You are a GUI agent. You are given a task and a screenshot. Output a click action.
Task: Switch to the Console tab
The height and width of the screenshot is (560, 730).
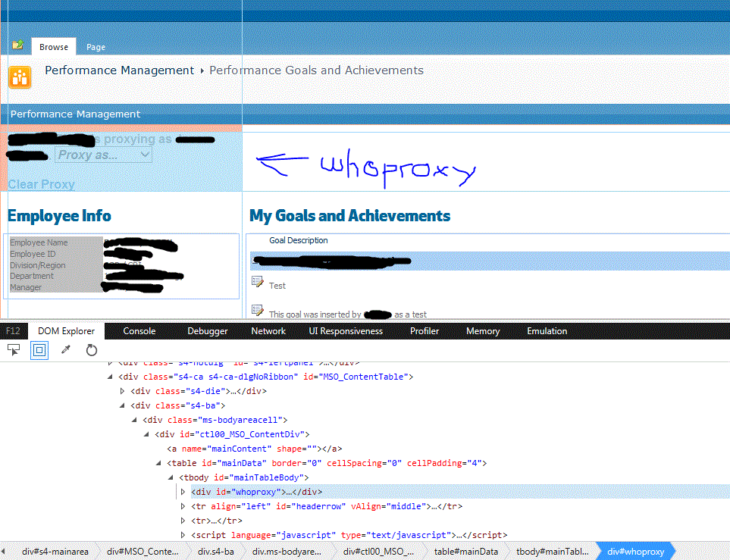pos(139,330)
